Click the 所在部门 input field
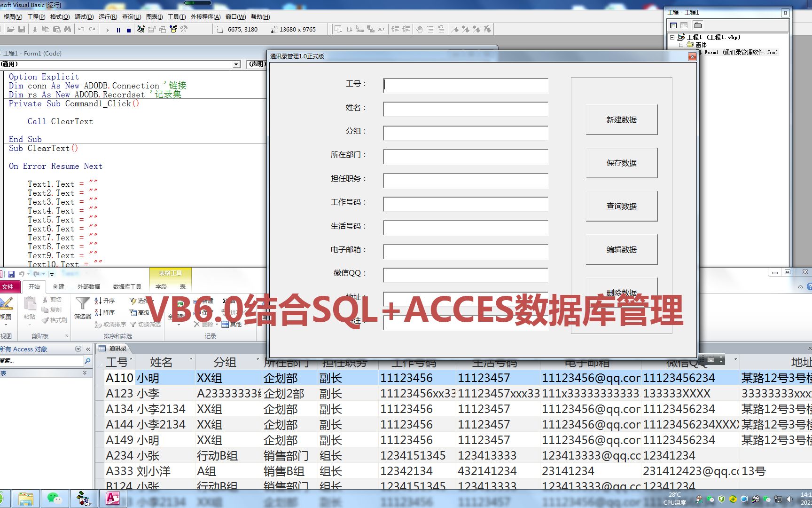This screenshot has width=812, height=508. (x=466, y=157)
